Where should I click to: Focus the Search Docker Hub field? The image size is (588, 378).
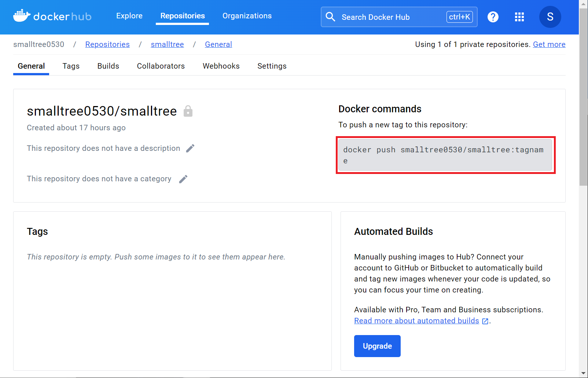[x=399, y=17]
